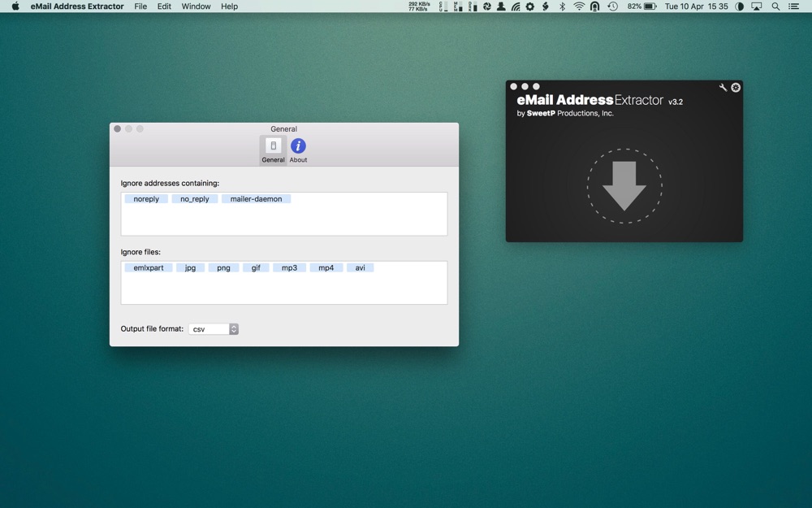Open the File menu
The image size is (812, 508).
(140, 7)
